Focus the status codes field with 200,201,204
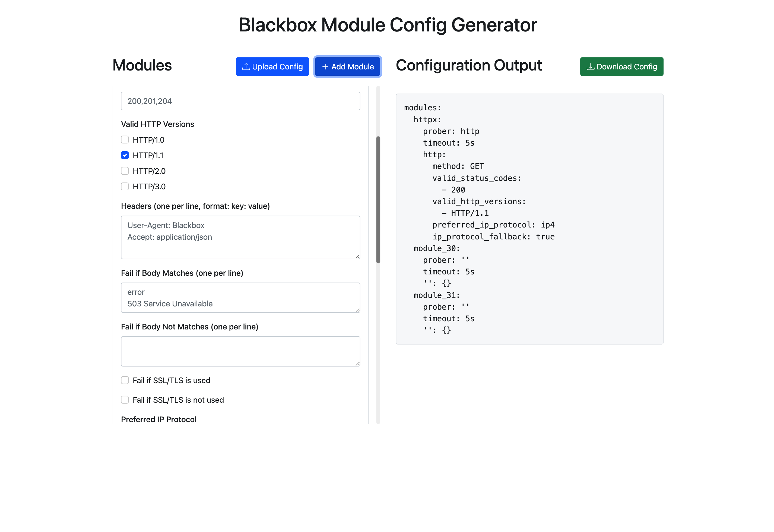This screenshot has height=532, width=774. [240, 101]
